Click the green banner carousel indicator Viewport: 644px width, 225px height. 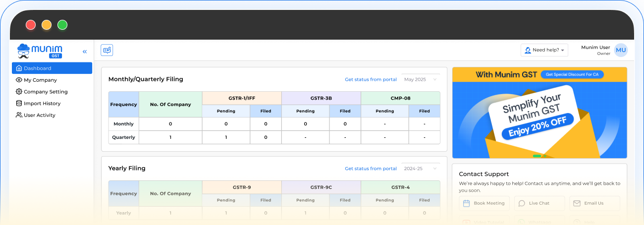[537, 156]
